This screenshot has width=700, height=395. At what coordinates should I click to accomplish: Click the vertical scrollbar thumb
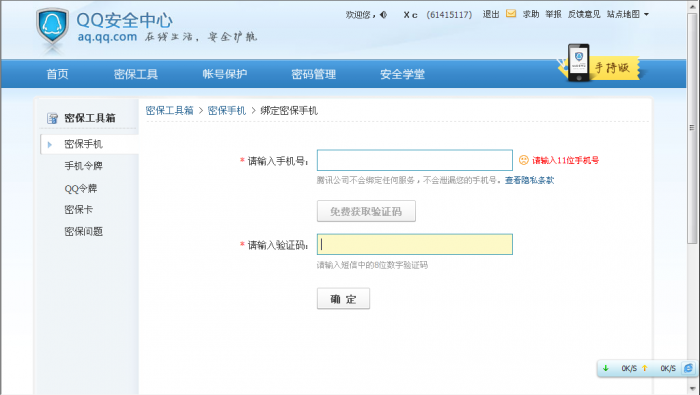pos(692,129)
